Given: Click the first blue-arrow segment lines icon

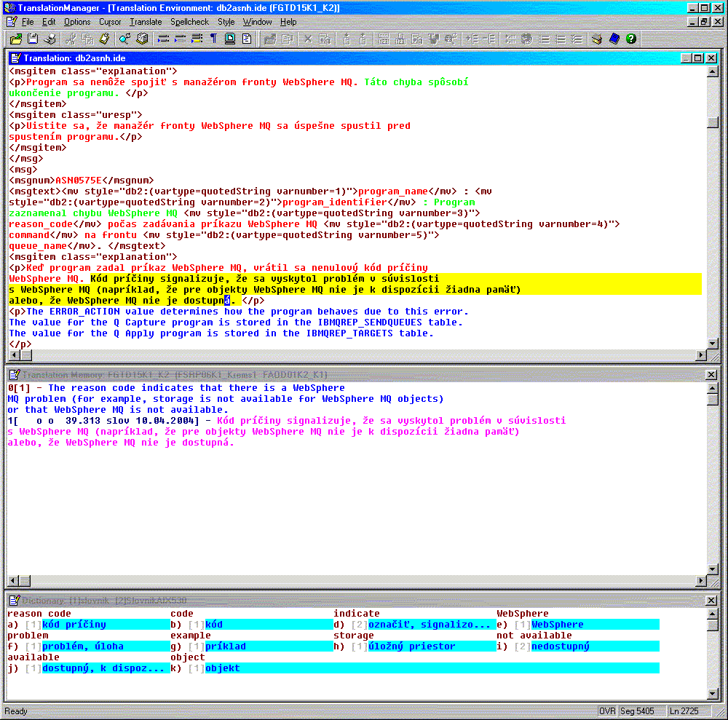Looking at the screenshot, I should tap(163, 39).
